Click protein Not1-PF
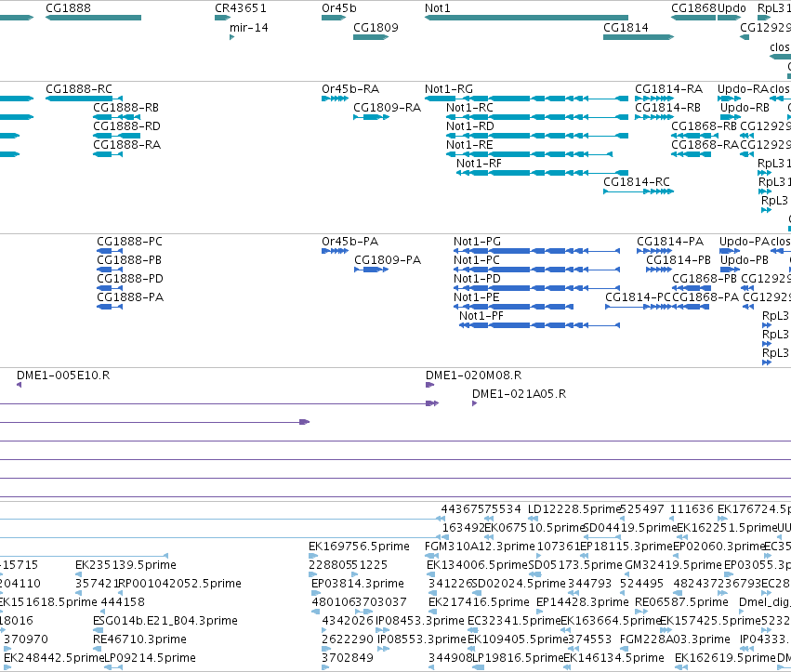 pos(539,325)
